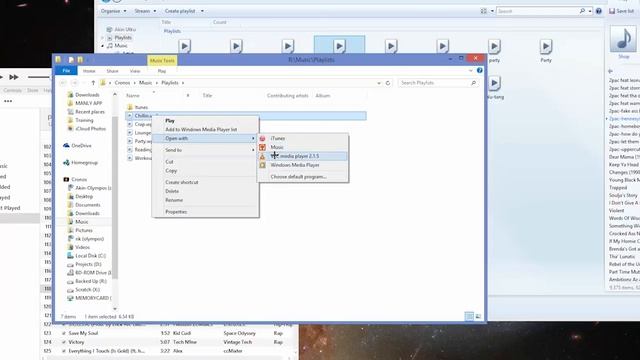Viewport: 640px width, 360px height.
Task: Toggle checkbox for Everything I Touch track
Action: click(x=64, y=351)
